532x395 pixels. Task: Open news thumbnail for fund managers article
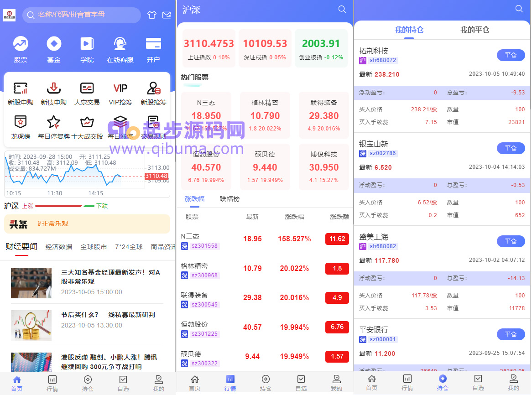point(31,283)
